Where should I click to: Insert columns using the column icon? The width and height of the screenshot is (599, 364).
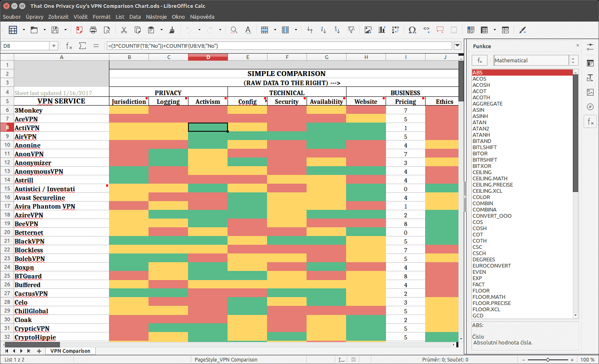(285, 30)
